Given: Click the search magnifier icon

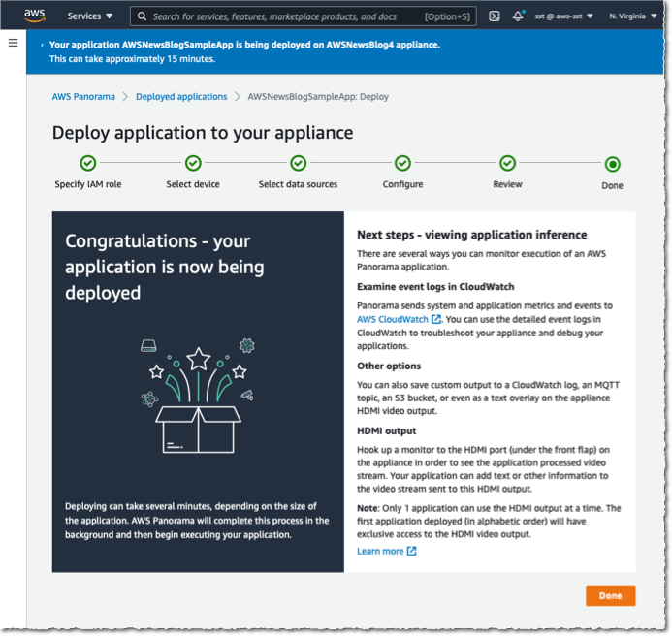Looking at the screenshot, I should point(142,16).
